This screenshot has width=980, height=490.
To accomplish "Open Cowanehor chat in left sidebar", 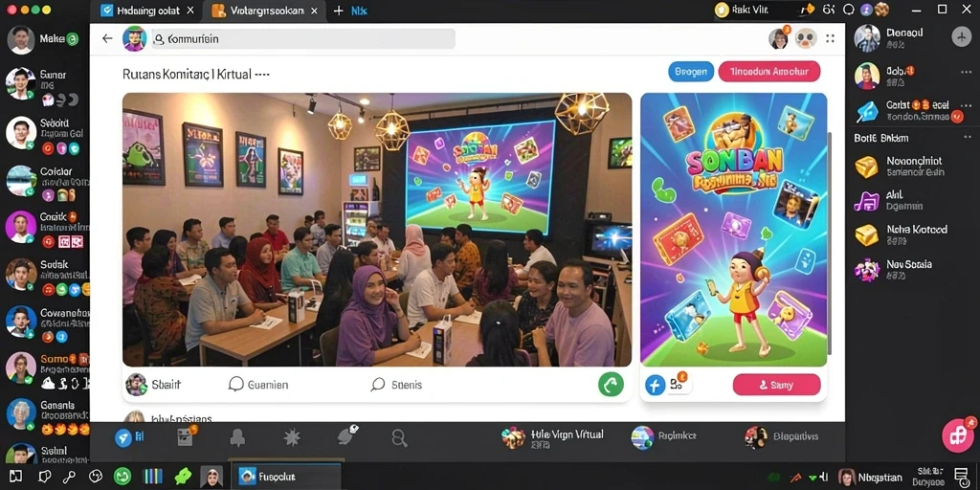I will click(45, 323).
